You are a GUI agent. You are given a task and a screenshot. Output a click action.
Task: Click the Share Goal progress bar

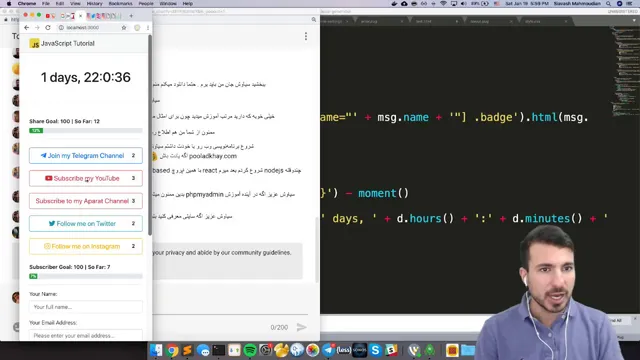coord(86,131)
